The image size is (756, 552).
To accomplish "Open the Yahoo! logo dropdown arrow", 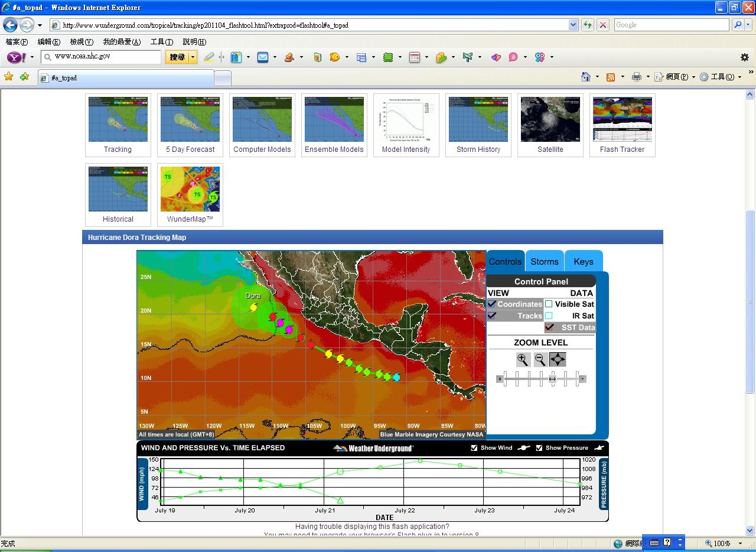I will pyautogui.click(x=31, y=57).
